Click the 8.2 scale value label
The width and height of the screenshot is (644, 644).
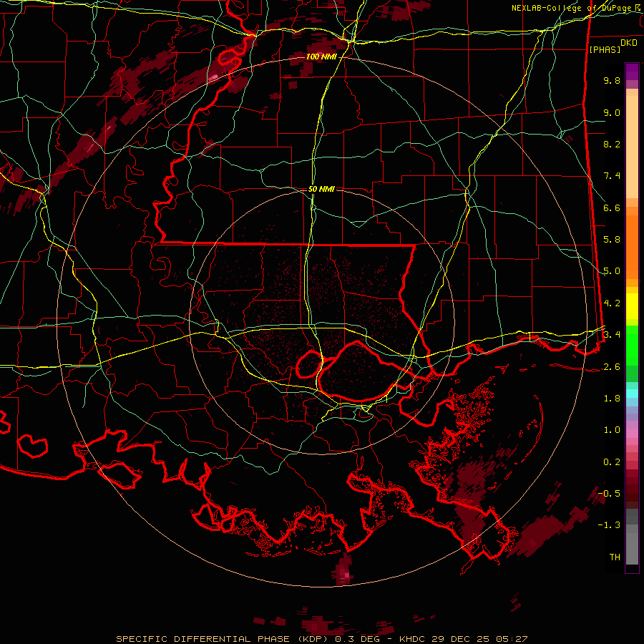[612, 144]
